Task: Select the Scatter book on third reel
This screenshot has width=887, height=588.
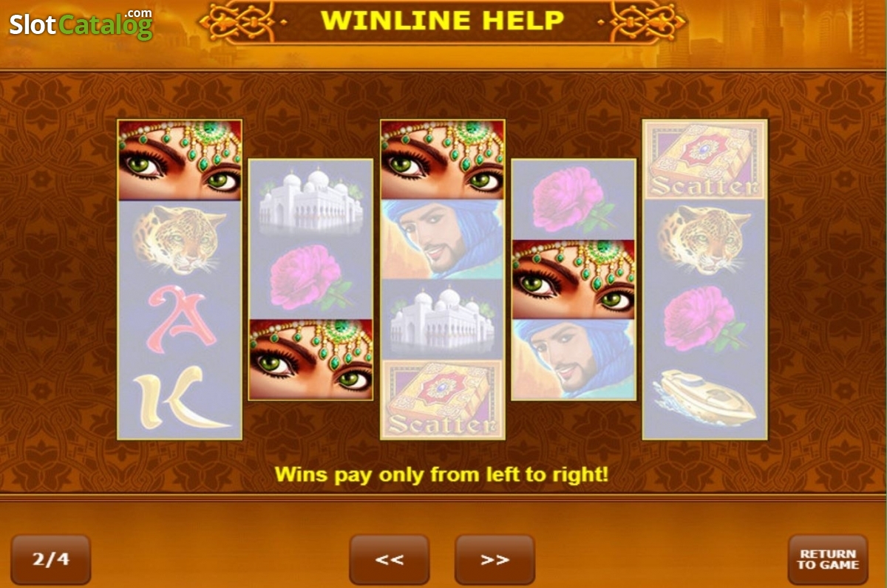Action: tap(442, 399)
